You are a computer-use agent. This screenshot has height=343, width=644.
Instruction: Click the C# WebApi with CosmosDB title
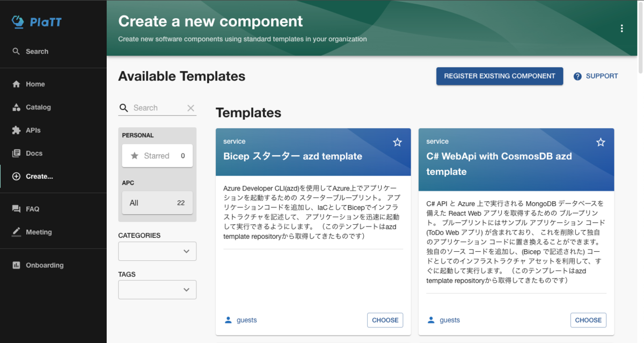point(499,164)
